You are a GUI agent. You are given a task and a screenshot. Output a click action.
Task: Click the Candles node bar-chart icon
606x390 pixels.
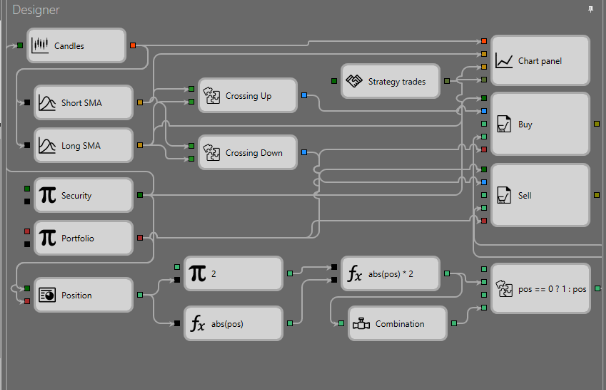(x=40, y=46)
